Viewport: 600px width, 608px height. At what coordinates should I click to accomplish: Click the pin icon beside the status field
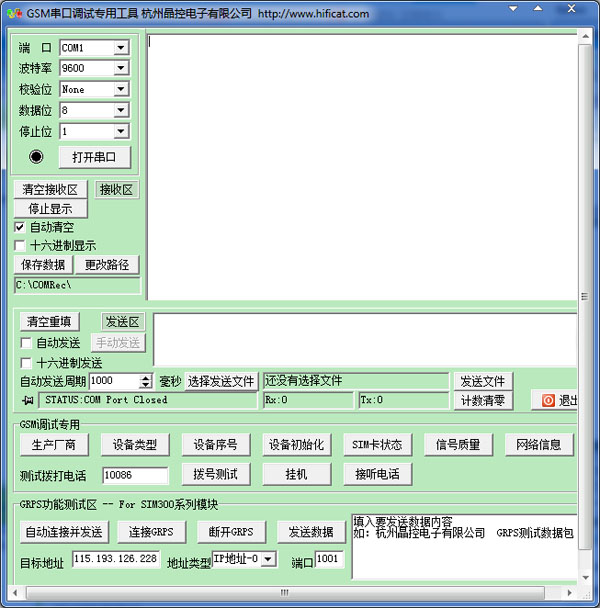(x=28, y=400)
